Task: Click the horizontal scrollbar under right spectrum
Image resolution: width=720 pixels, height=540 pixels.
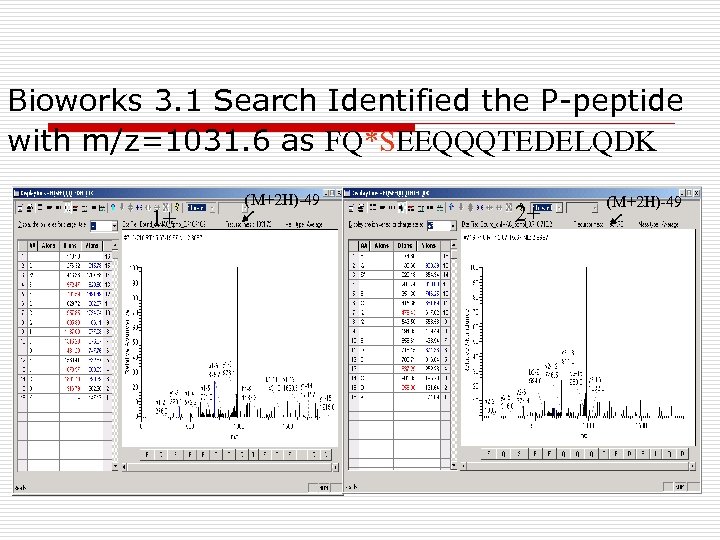Action: point(578,466)
